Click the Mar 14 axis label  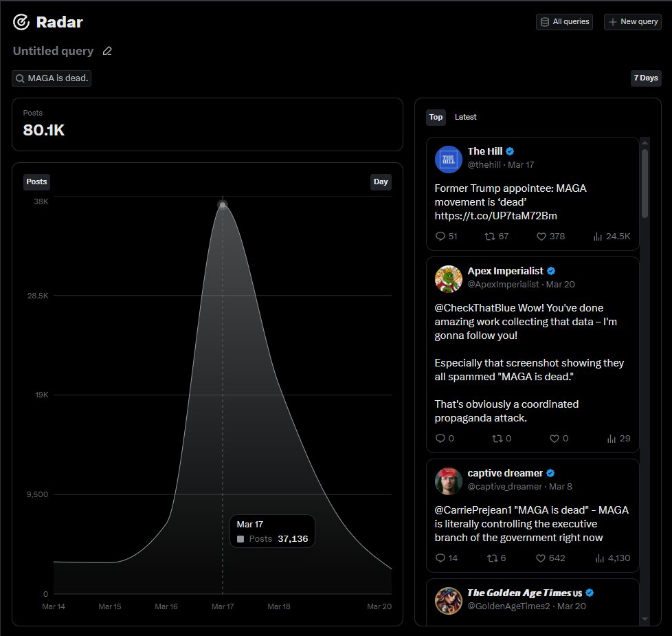click(x=54, y=606)
